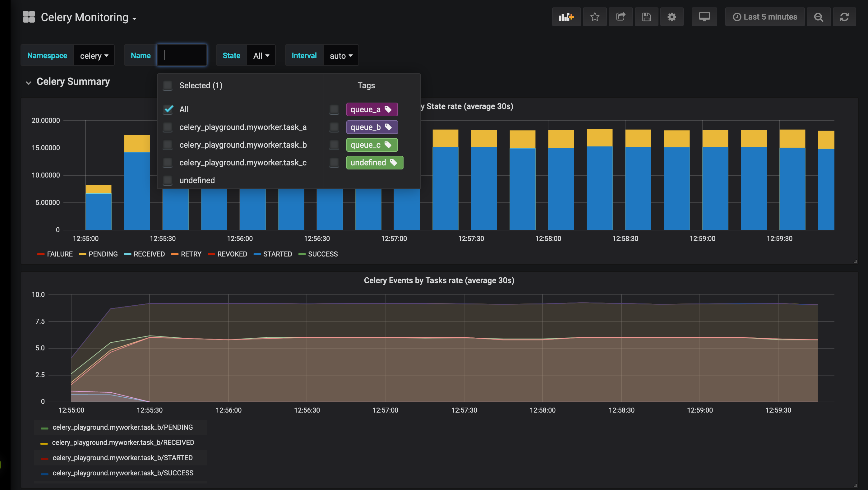Refresh the dashboard

844,17
